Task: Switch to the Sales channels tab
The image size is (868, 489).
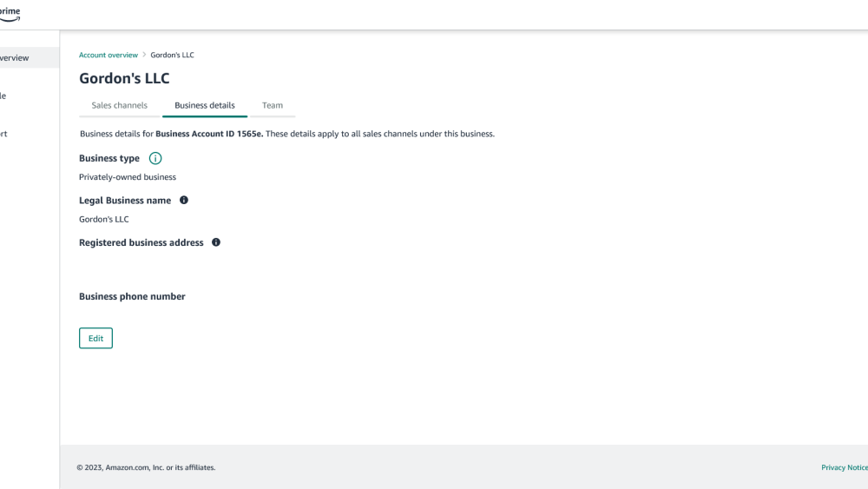Action: coord(120,105)
